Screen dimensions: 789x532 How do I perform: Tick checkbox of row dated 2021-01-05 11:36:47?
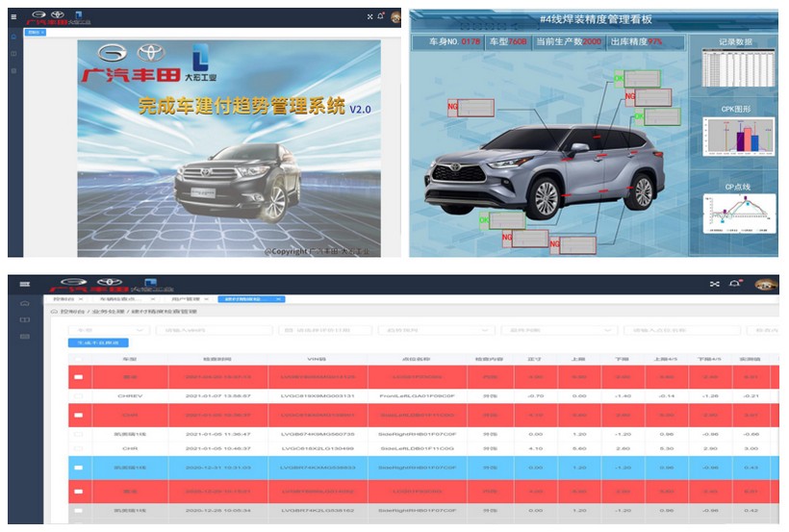coord(79,434)
